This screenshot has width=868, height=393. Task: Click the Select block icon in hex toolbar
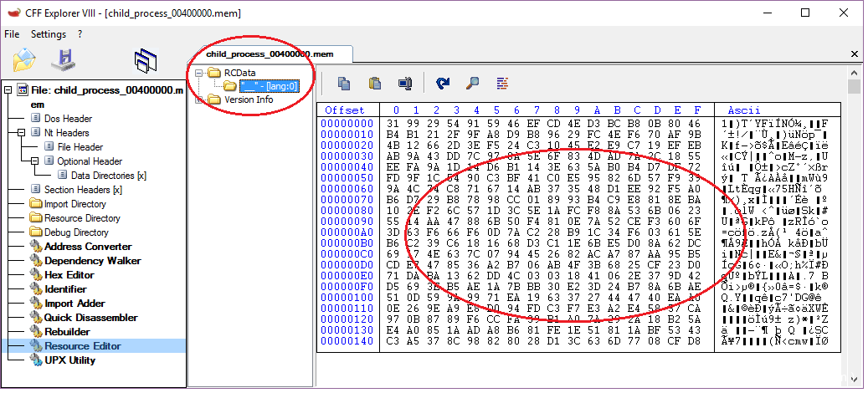pos(406,83)
